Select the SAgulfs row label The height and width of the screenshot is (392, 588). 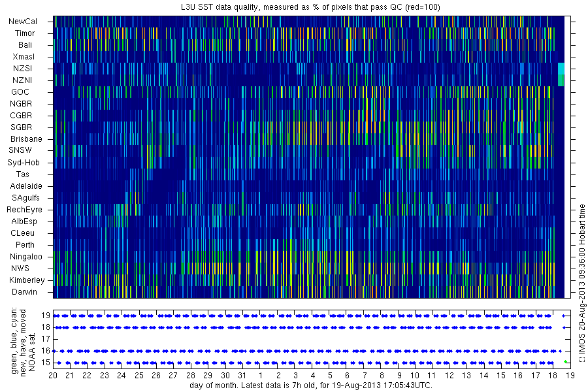pyautogui.click(x=25, y=198)
